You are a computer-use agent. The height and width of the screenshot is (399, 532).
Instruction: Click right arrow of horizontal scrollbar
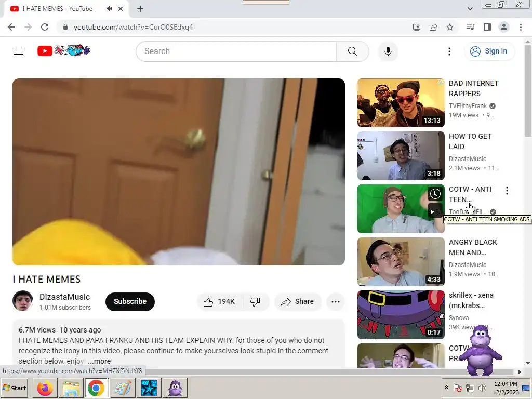(x=519, y=372)
